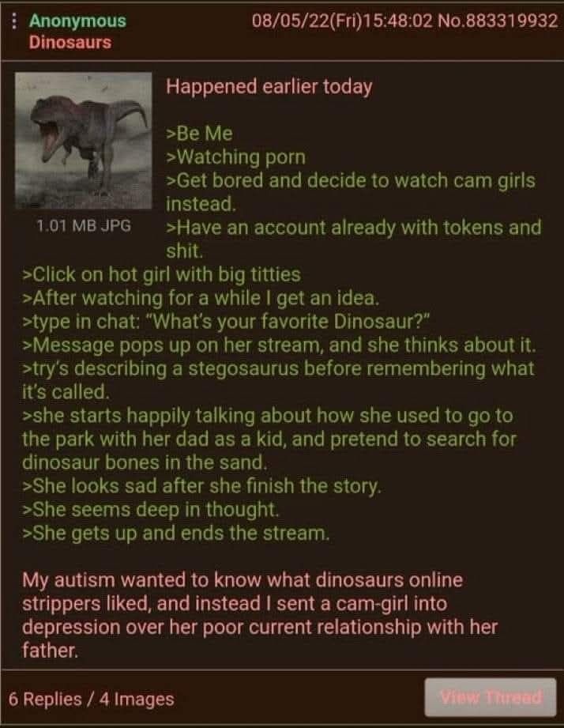Open the three-dot post options menu

[14, 21]
